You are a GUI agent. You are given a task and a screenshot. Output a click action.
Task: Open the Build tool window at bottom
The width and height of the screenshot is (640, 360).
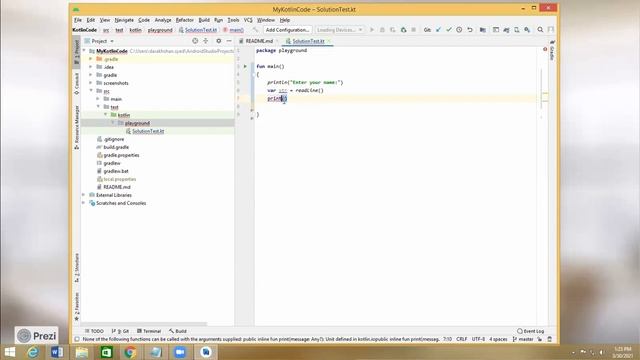click(x=178, y=331)
